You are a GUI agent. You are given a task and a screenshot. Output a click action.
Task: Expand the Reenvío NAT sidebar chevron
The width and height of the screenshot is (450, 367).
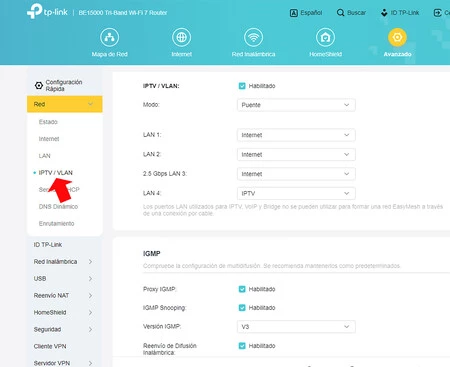click(x=90, y=296)
